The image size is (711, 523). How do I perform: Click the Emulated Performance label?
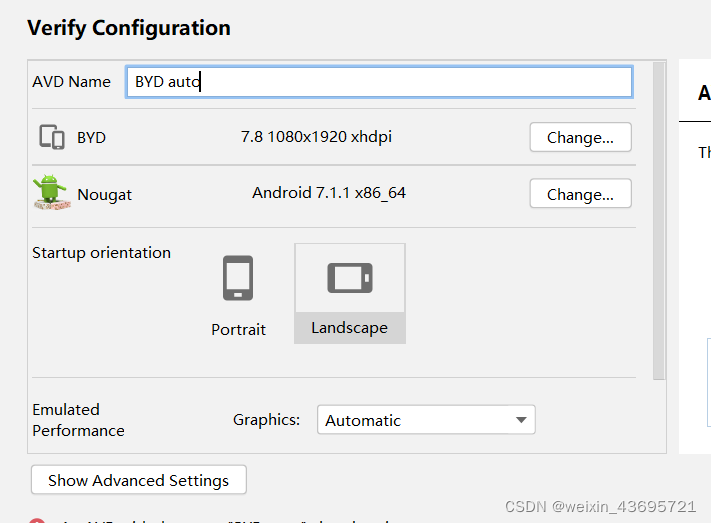click(78, 420)
